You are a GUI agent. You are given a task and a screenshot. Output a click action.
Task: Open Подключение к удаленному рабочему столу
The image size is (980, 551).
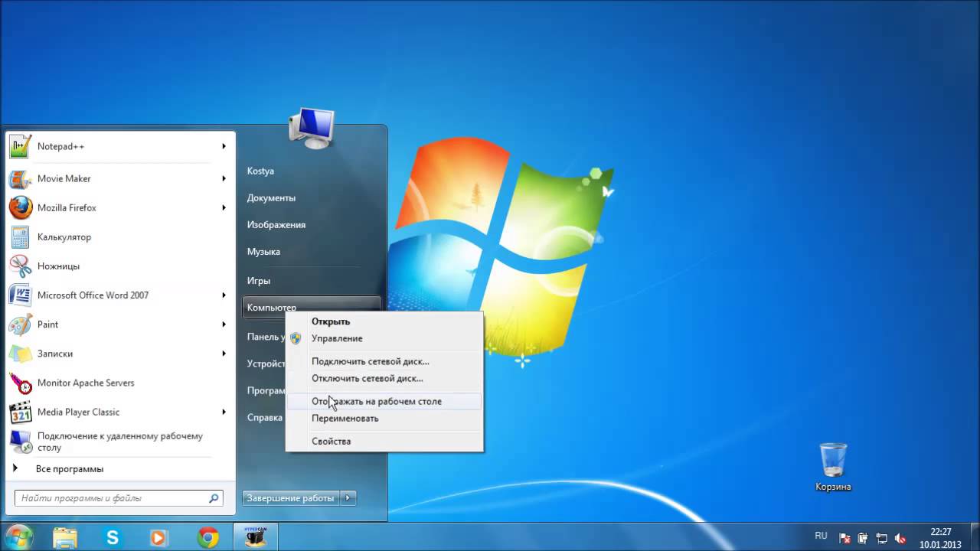pos(119,442)
